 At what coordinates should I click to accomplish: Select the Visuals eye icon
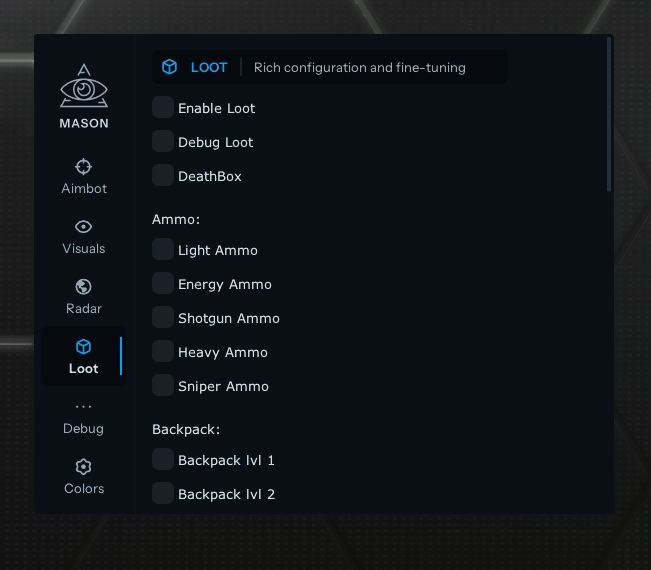pos(83,227)
